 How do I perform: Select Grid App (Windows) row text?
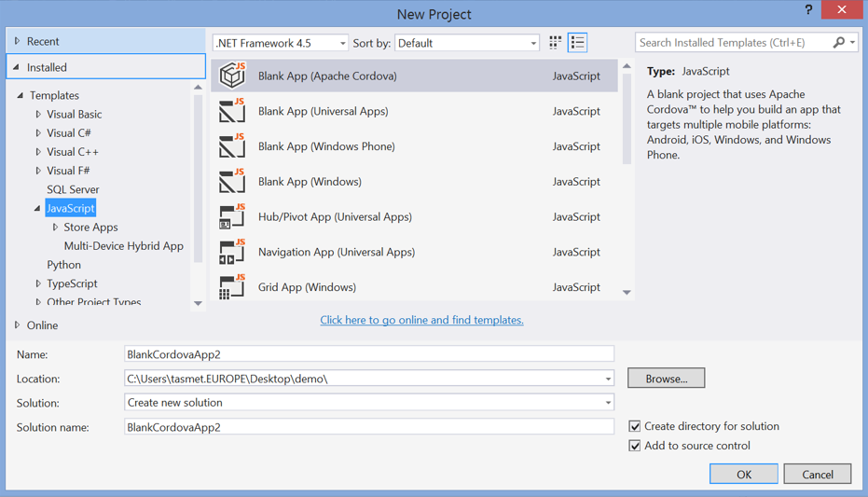tap(308, 286)
